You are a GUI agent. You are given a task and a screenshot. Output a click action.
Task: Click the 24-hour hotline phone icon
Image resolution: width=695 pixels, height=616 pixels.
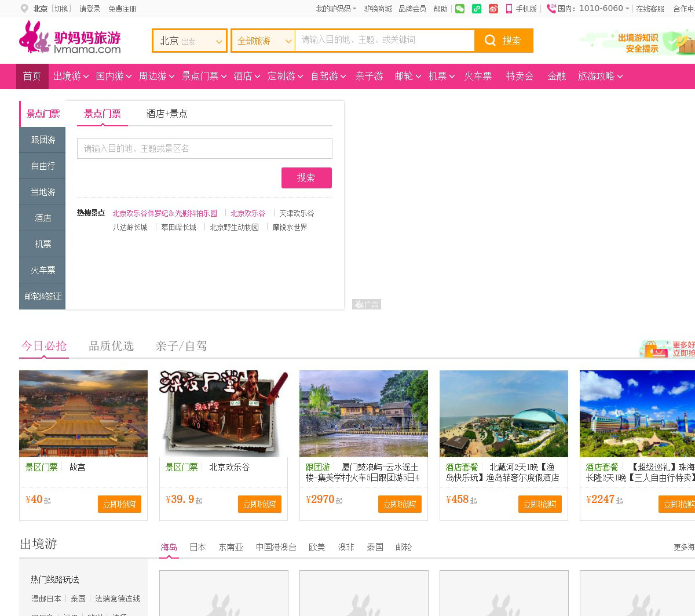point(551,9)
